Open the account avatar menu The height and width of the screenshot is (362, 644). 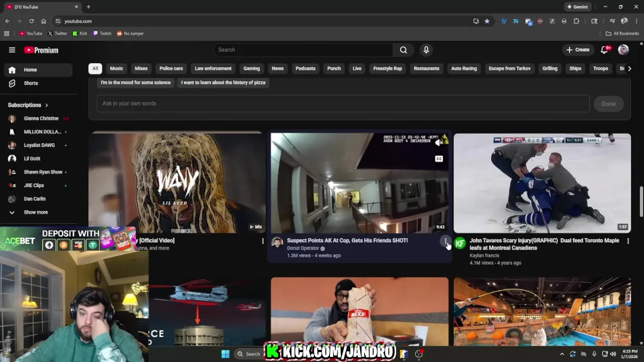click(623, 50)
